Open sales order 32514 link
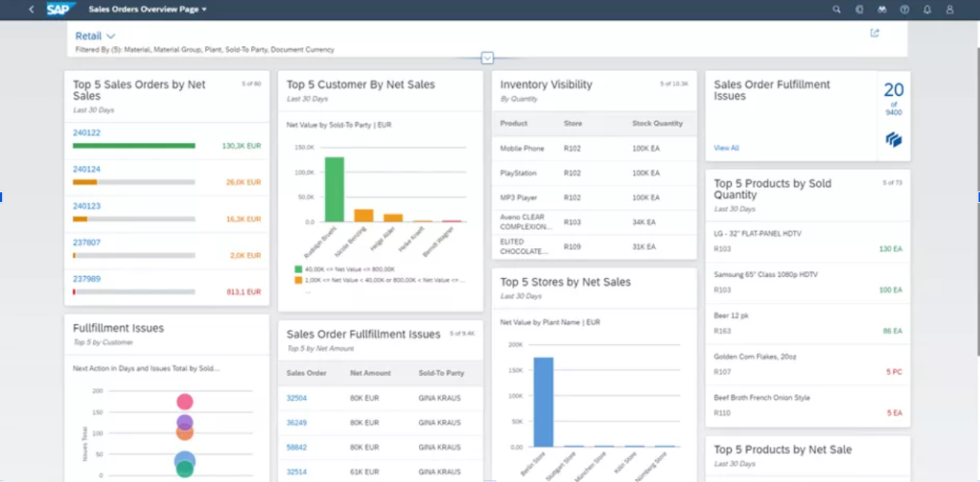This screenshot has height=482, width=980. 296,472
